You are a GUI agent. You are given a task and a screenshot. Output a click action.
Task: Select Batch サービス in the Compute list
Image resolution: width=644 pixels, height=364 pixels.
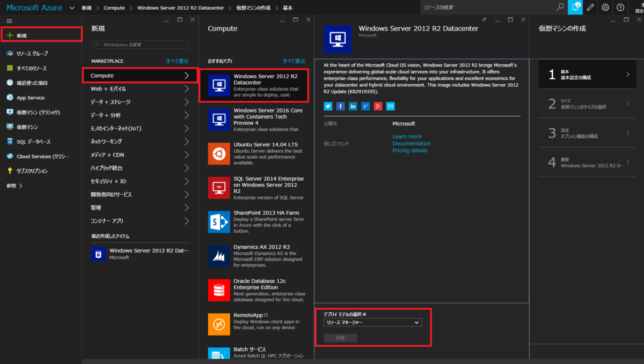256,352
